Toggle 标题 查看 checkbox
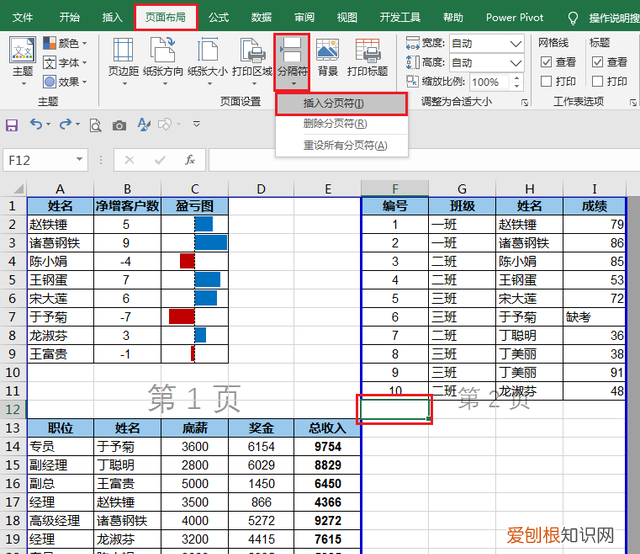640x554 pixels. (x=597, y=62)
